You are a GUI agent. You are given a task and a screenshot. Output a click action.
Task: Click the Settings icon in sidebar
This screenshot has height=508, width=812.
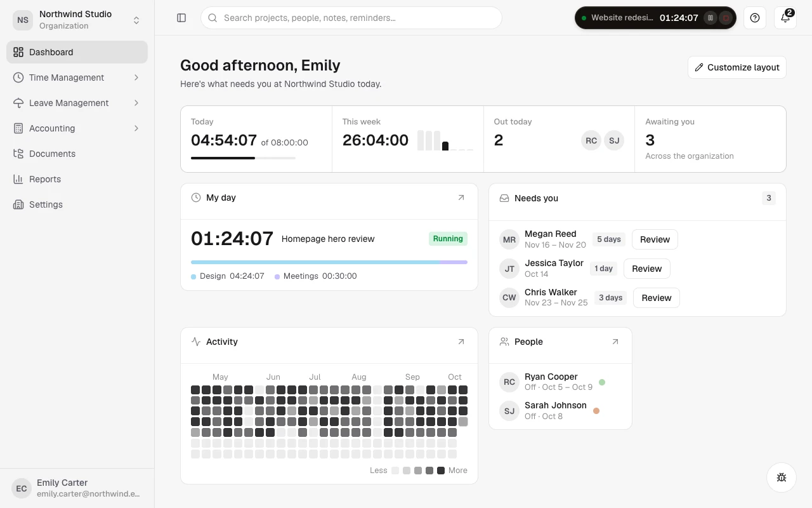tap(18, 204)
